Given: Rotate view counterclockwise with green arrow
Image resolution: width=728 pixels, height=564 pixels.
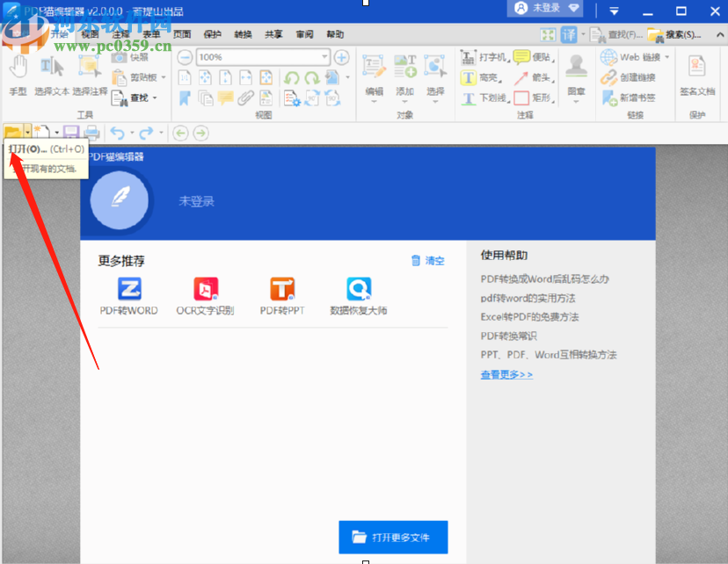Looking at the screenshot, I should coord(292,77).
